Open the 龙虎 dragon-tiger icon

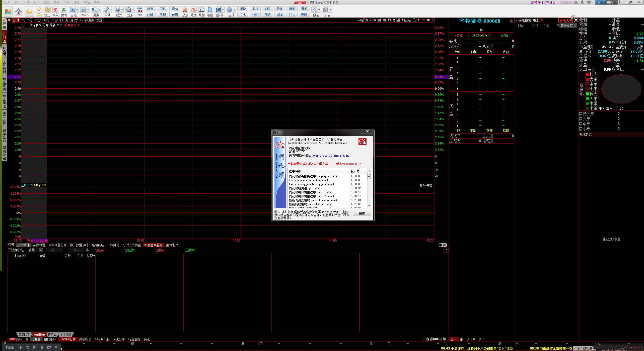[x=193, y=10]
